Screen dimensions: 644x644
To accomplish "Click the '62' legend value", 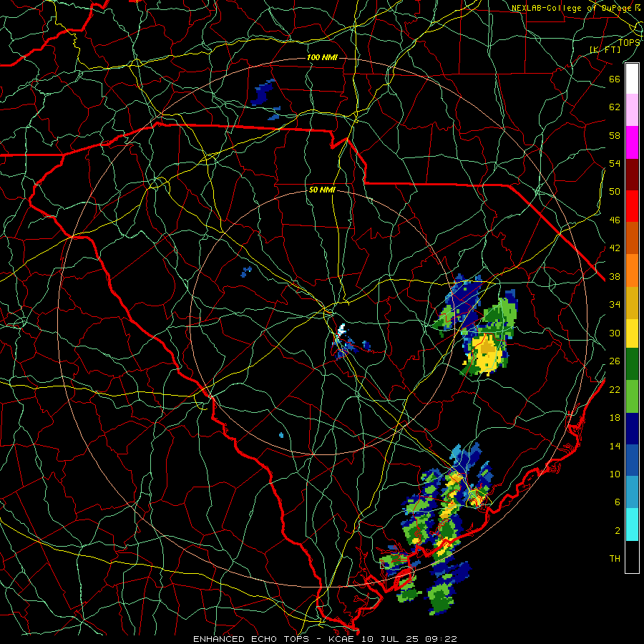I will click(x=615, y=107).
